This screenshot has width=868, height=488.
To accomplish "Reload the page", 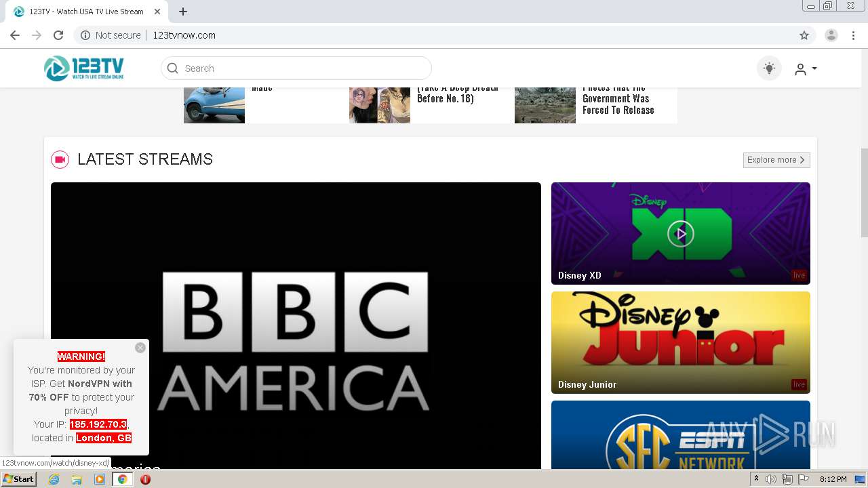I will [58, 35].
